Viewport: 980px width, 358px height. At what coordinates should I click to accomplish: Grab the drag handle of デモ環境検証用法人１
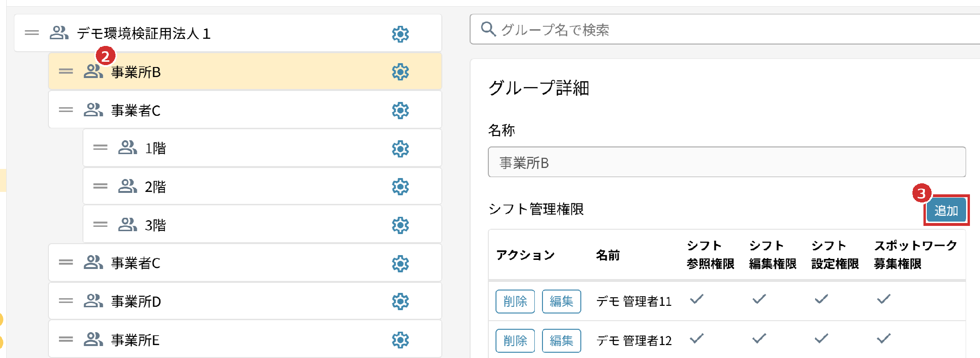coord(32,33)
